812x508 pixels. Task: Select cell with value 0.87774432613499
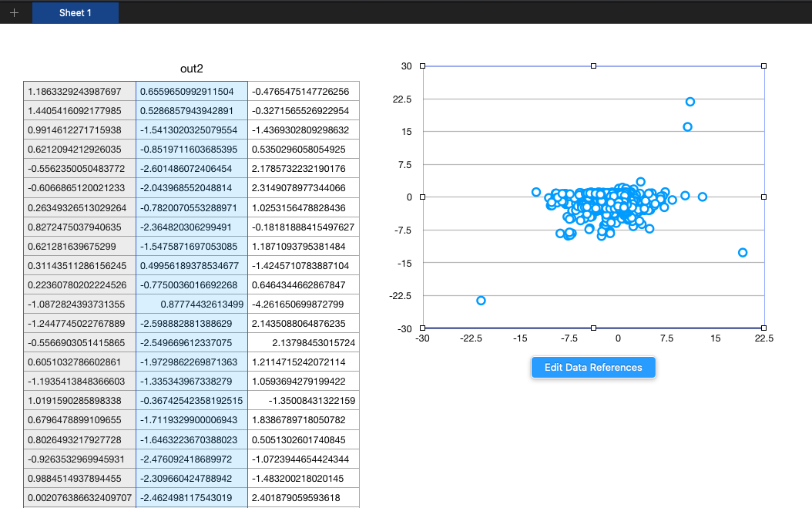pos(192,304)
